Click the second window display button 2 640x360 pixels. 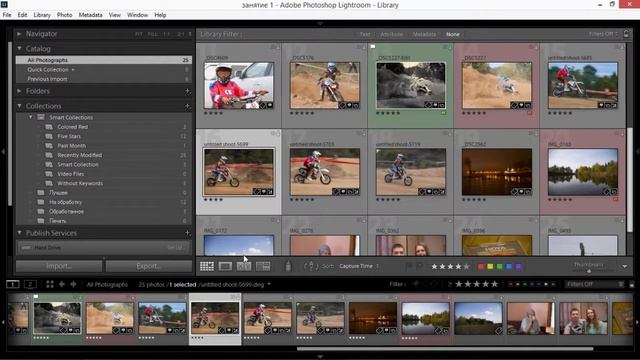tap(30, 284)
